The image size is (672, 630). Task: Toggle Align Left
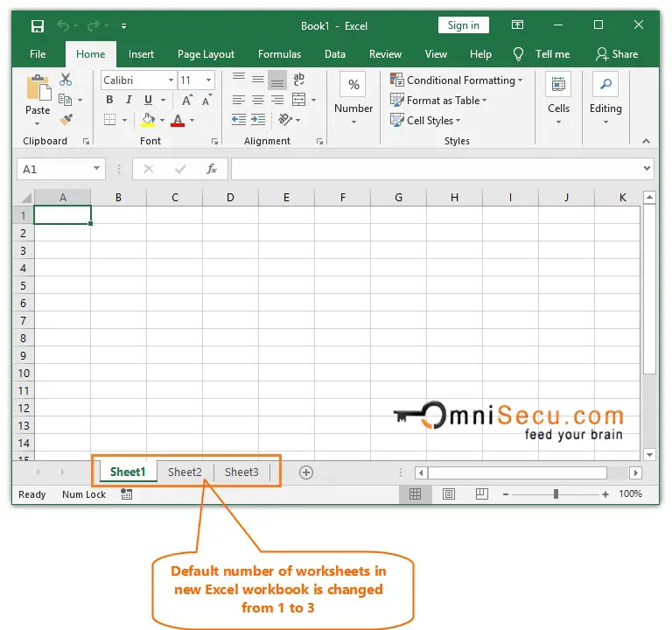(239, 100)
